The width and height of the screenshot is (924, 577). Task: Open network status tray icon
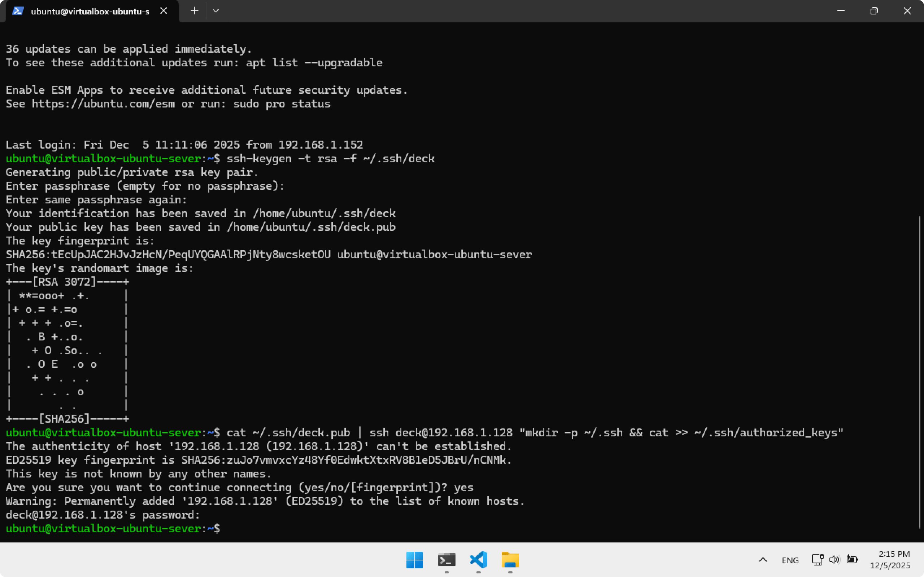point(817,559)
